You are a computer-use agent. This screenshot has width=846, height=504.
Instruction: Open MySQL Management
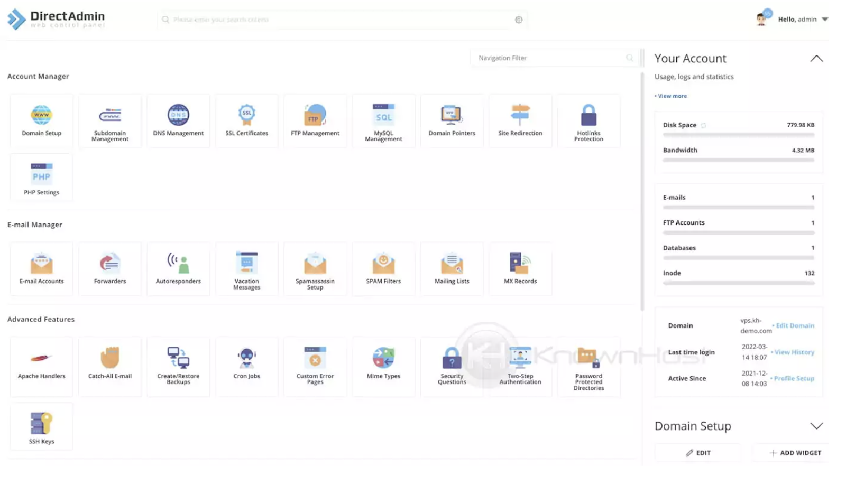click(x=383, y=121)
